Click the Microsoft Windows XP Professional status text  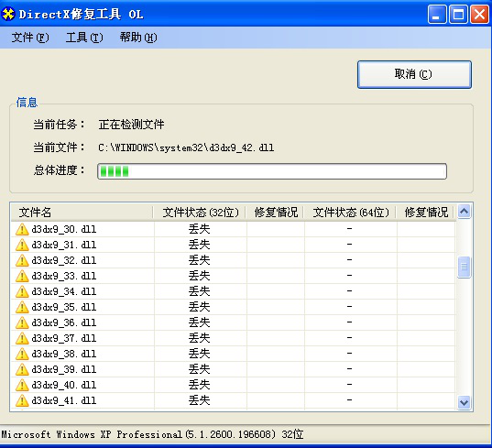point(152,434)
